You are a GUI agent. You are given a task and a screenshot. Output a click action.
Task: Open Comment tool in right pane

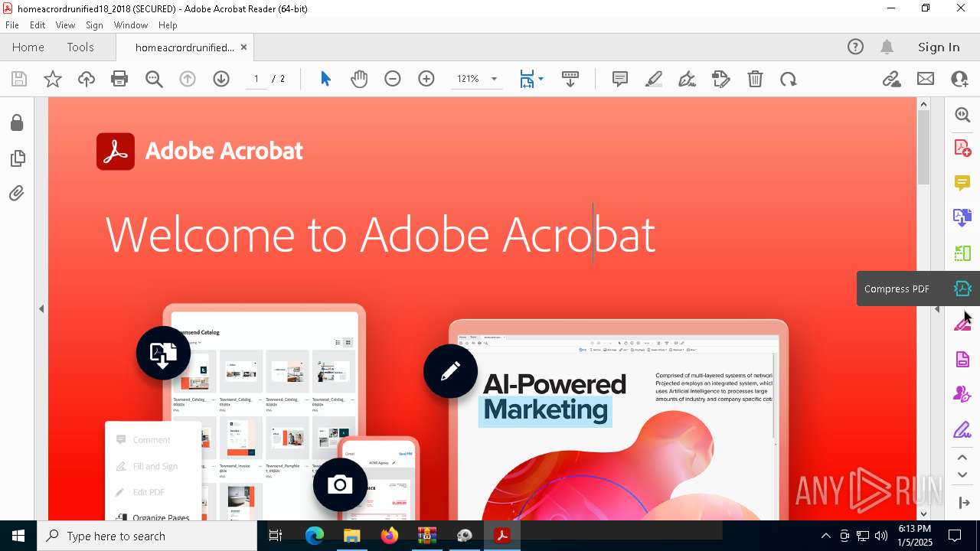click(962, 183)
